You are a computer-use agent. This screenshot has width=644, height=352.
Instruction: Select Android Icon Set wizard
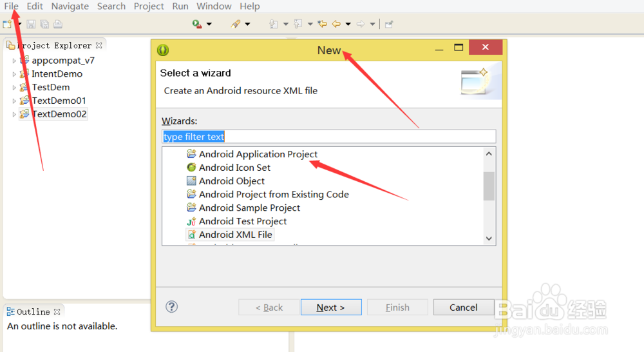point(234,168)
